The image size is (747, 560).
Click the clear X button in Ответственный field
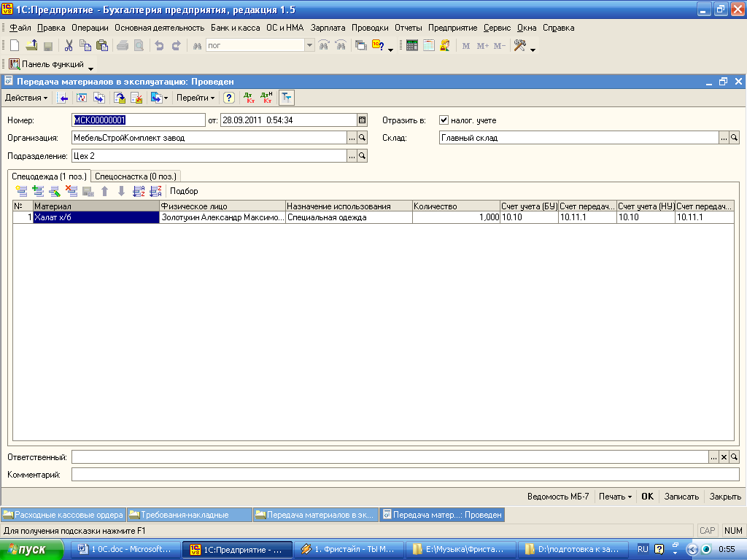click(724, 457)
